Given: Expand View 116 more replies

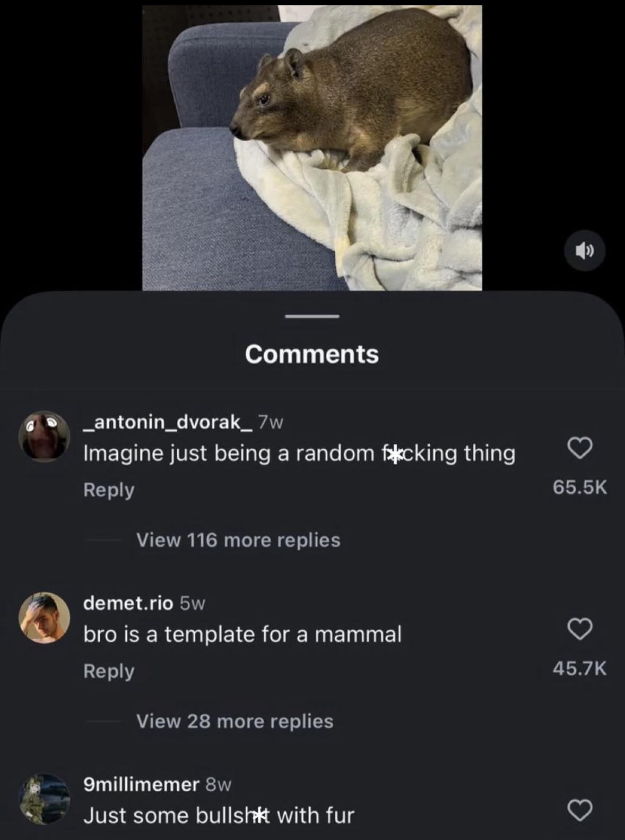Looking at the screenshot, I should tap(238, 540).
